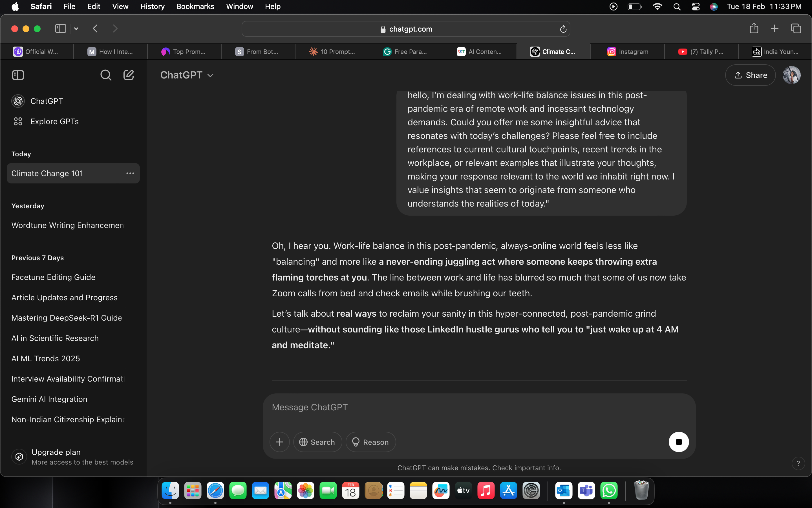Open Calendar app in dock
Image resolution: width=812 pixels, height=508 pixels.
[351, 491]
